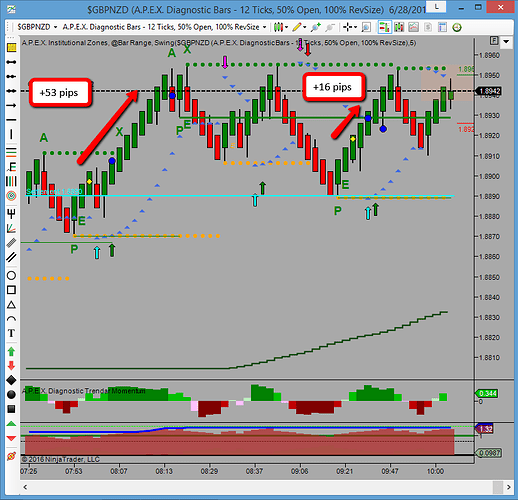Select the yellow region highlight tool
The height and width of the screenshot is (500, 518).
11,48
